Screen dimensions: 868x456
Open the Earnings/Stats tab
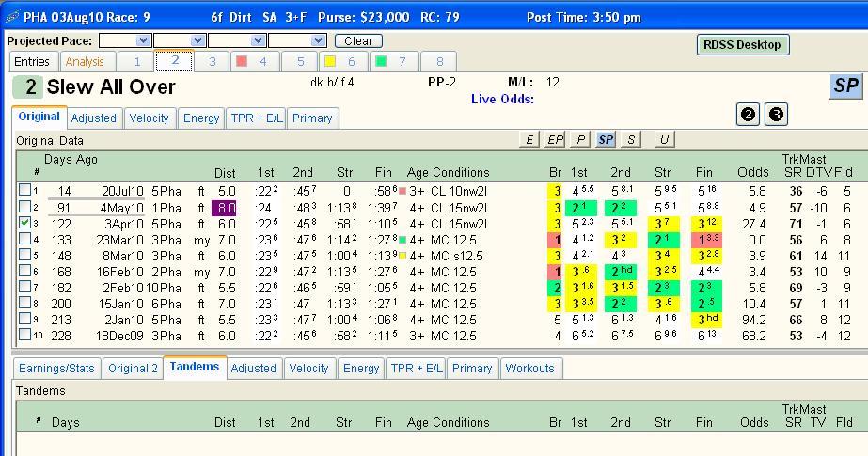click(56, 368)
